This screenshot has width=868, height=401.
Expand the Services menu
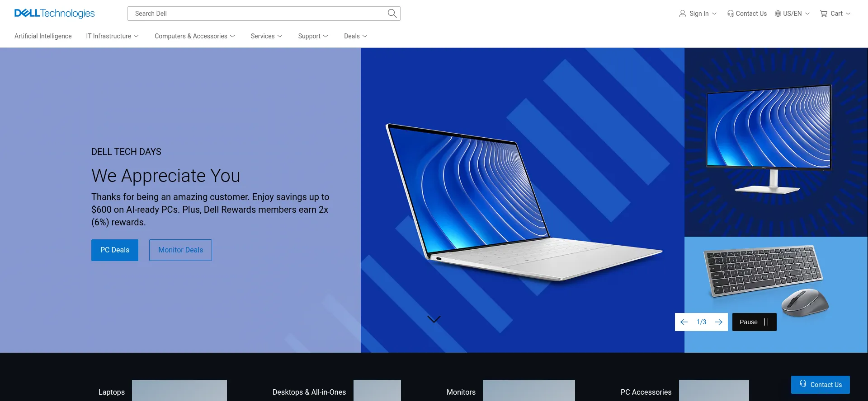(266, 36)
